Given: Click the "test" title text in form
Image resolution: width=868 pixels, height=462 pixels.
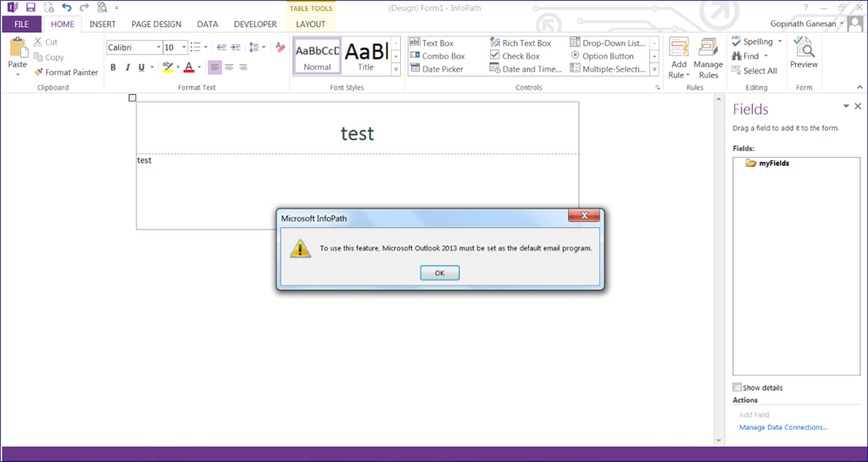Looking at the screenshot, I should (357, 133).
